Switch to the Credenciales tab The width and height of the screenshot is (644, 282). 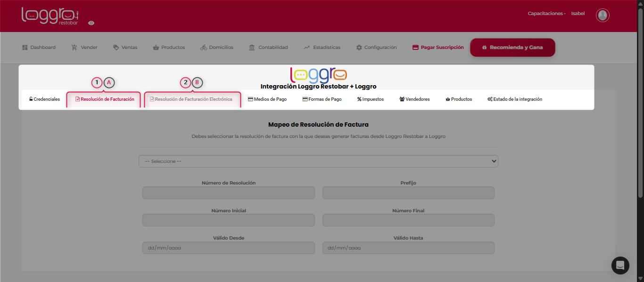[44, 99]
